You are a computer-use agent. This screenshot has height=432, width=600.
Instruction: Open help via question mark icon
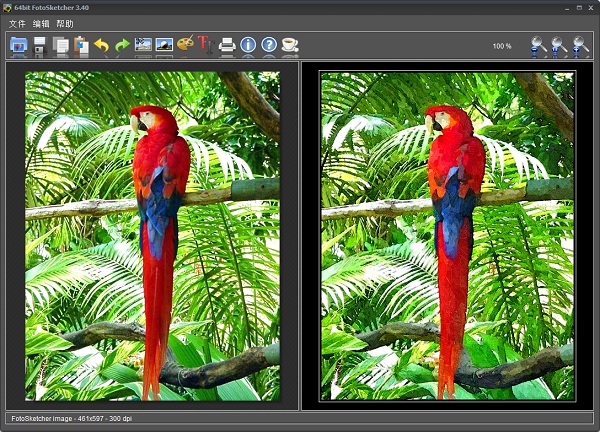point(269,45)
